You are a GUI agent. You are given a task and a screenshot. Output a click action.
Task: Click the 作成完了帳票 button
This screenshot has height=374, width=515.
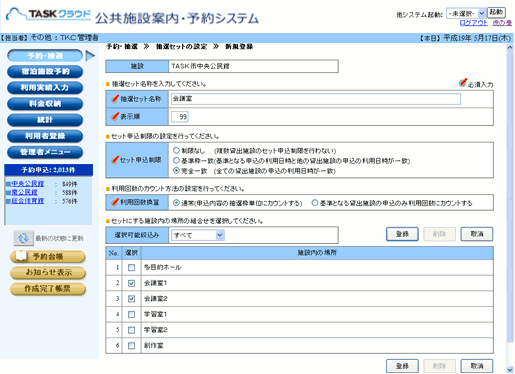point(48,288)
